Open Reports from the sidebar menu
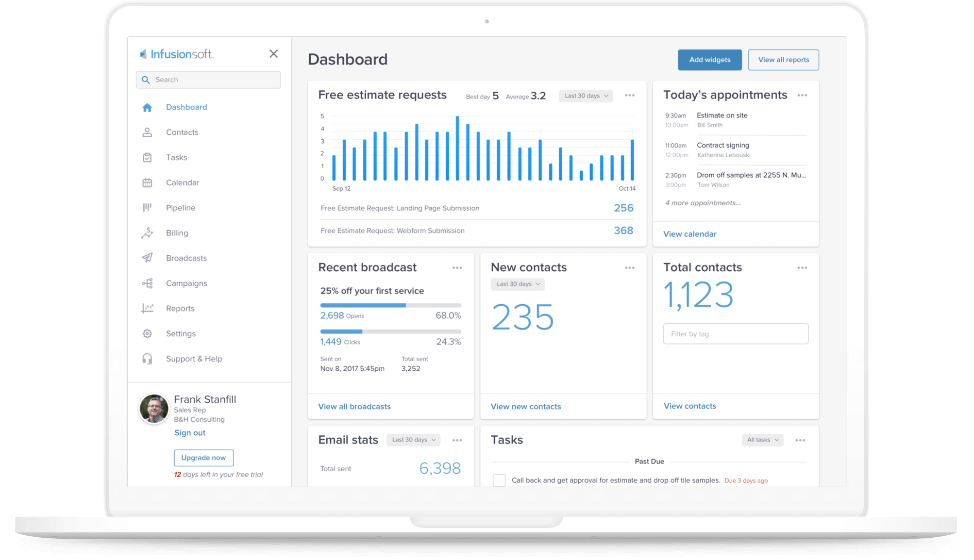This screenshot has width=974, height=560. click(180, 308)
